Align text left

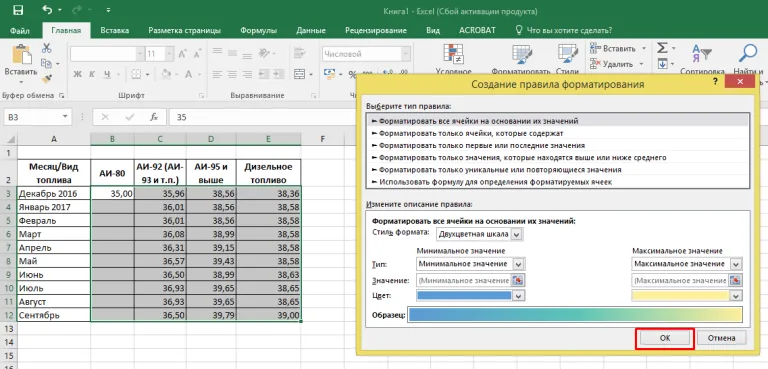point(216,74)
